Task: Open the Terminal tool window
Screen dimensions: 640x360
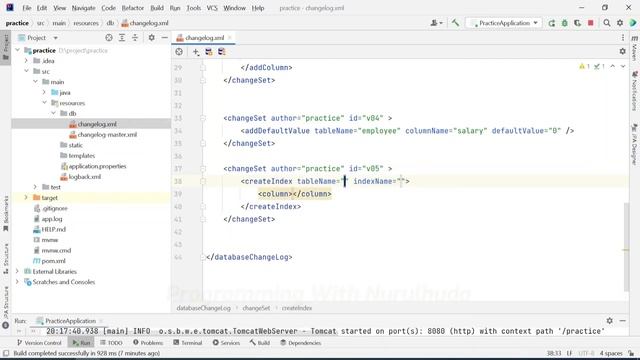Action: [188, 343]
